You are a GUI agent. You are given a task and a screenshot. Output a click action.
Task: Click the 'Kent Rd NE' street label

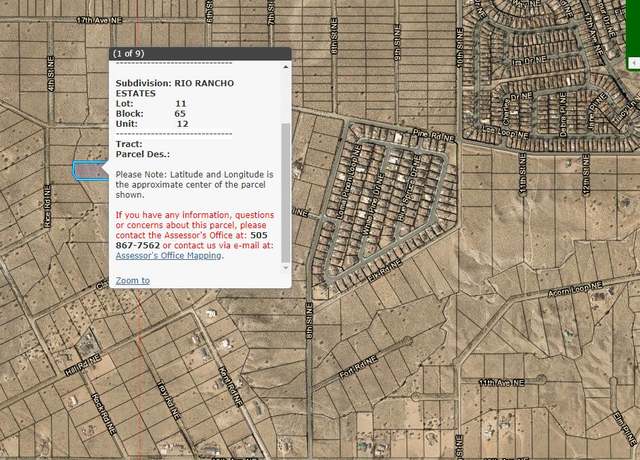(x=231, y=386)
